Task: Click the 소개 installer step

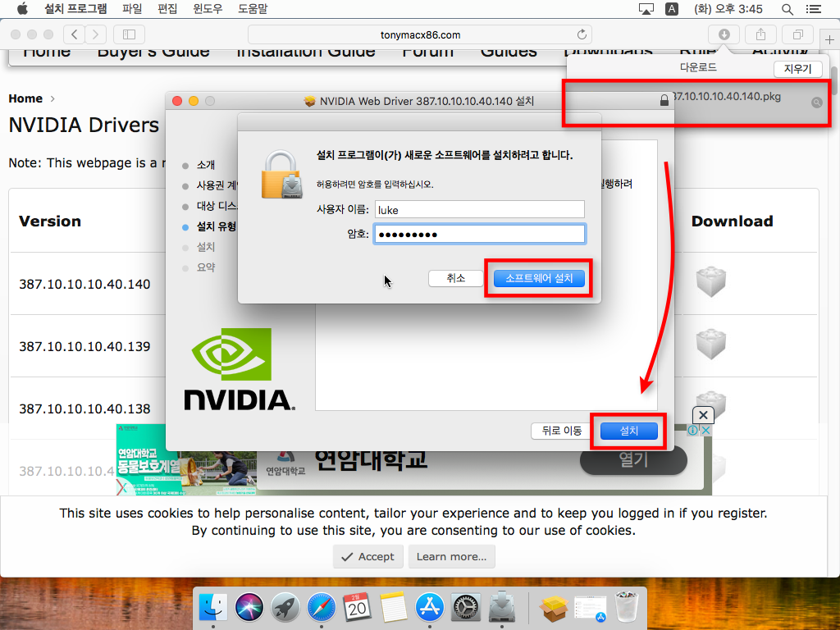Action: pos(206,165)
